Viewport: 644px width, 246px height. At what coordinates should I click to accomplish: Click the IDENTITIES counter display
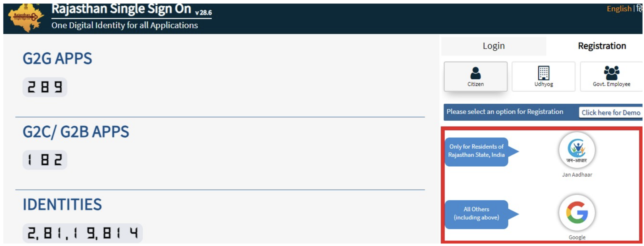[82, 232]
